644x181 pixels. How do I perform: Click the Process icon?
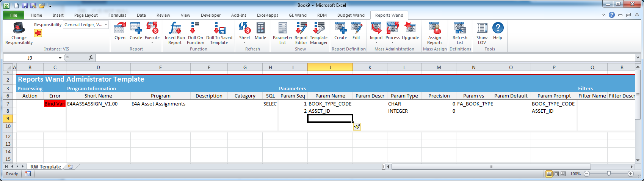click(392, 28)
